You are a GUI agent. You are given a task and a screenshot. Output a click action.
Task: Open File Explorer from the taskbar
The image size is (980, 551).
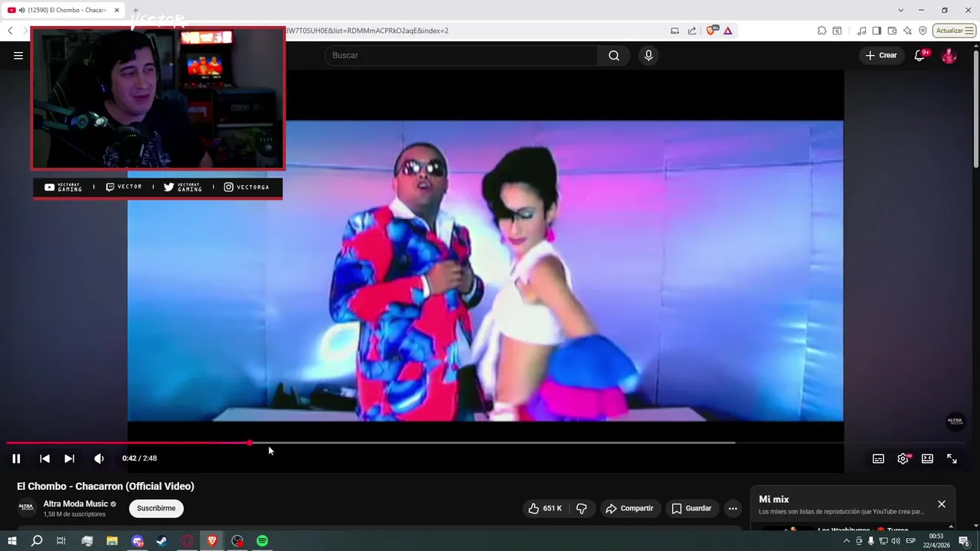[x=112, y=541]
